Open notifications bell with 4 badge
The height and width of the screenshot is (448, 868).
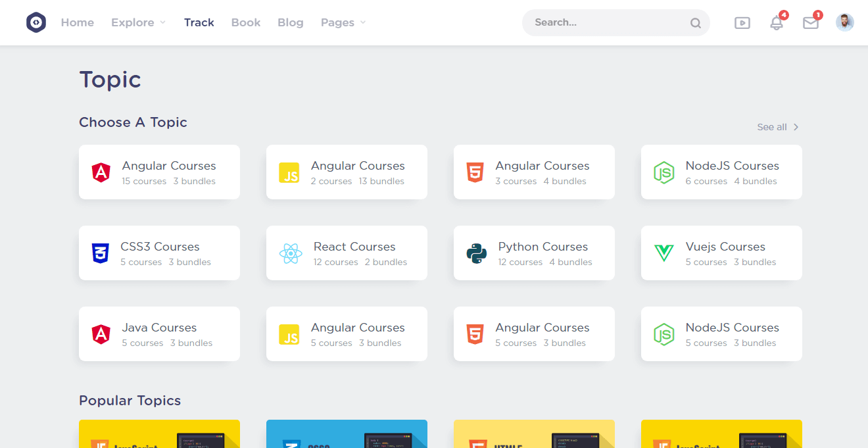coord(777,23)
